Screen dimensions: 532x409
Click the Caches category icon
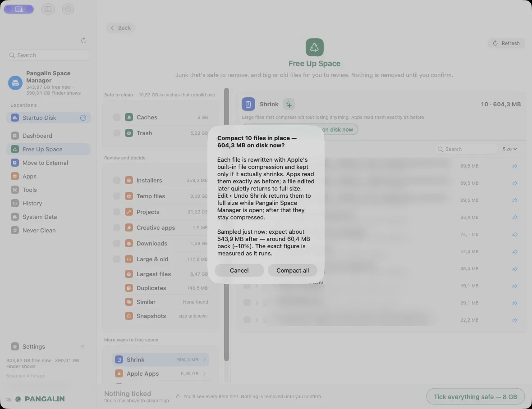pyautogui.click(x=129, y=117)
